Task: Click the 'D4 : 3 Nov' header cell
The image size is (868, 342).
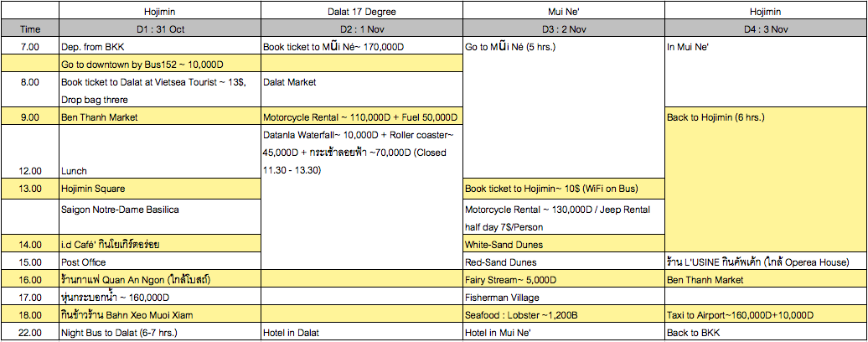Action: [766, 29]
